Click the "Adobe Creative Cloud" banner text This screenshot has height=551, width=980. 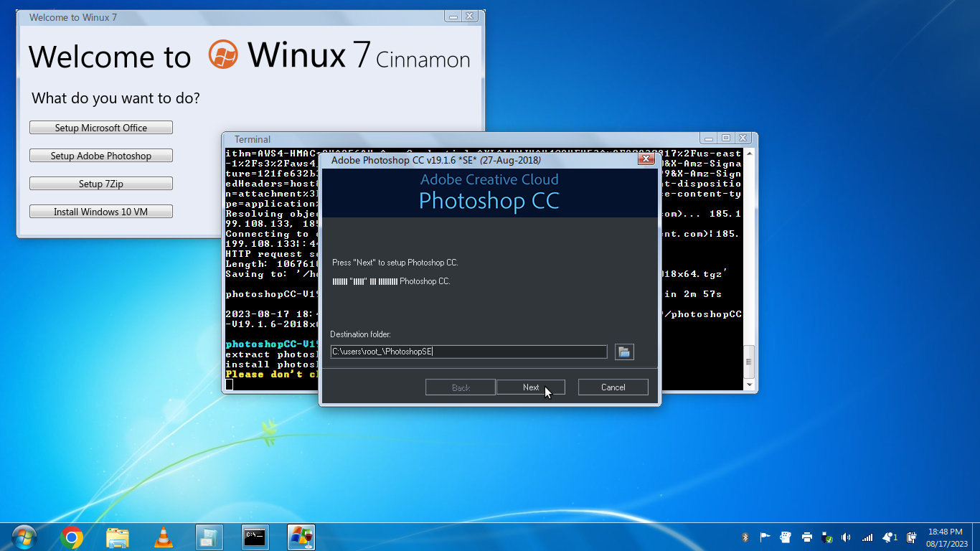coord(489,179)
